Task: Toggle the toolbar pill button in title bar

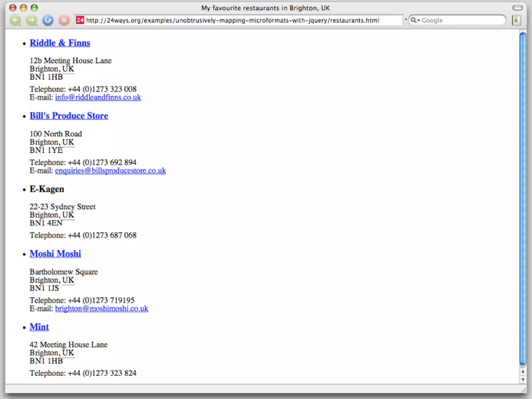Action: 517,8
